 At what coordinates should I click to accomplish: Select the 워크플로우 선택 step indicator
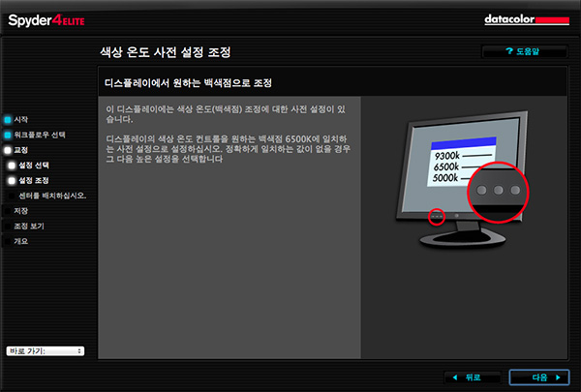tap(7, 135)
